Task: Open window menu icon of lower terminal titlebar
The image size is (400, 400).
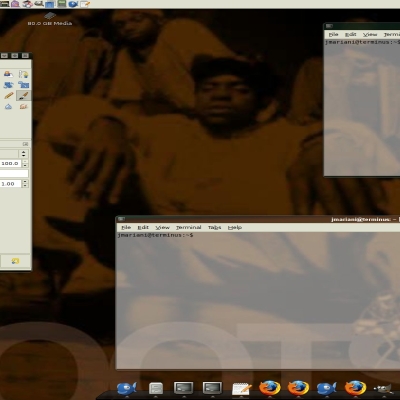Action: tap(121, 219)
